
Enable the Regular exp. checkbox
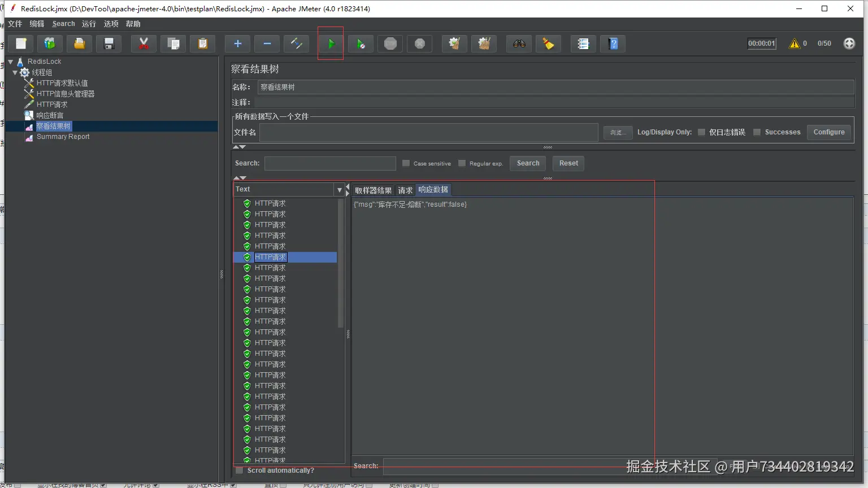pyautogui.click(x=462, y=163)
